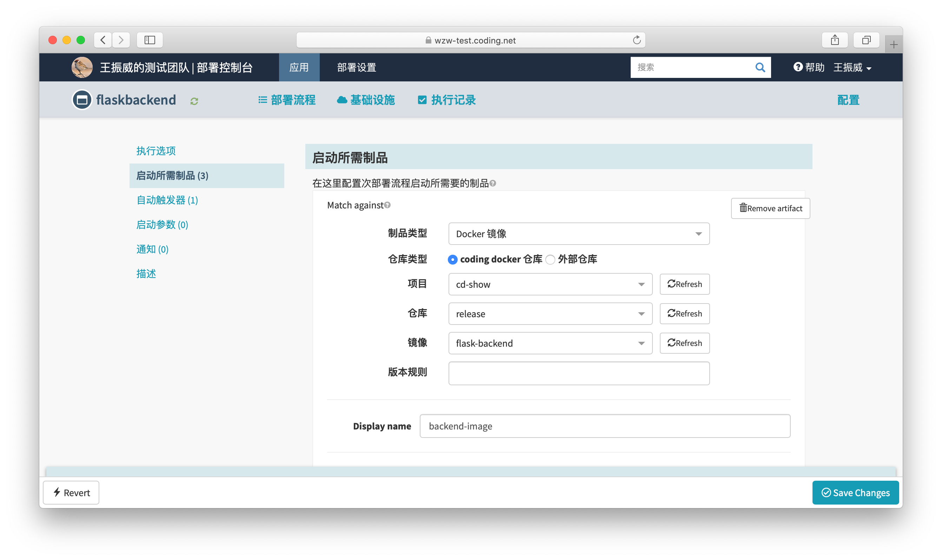Open the Safari share icon

coord(835,40)
